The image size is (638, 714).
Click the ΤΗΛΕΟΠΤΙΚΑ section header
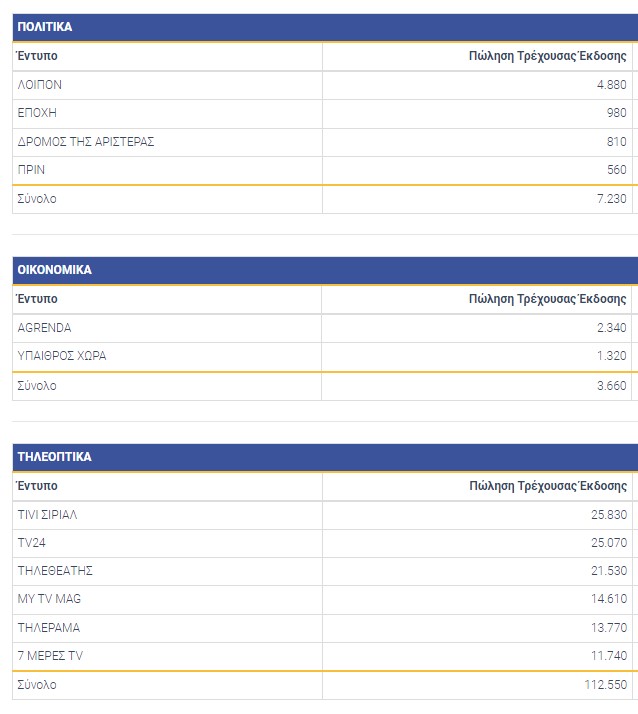pos(55,457)
